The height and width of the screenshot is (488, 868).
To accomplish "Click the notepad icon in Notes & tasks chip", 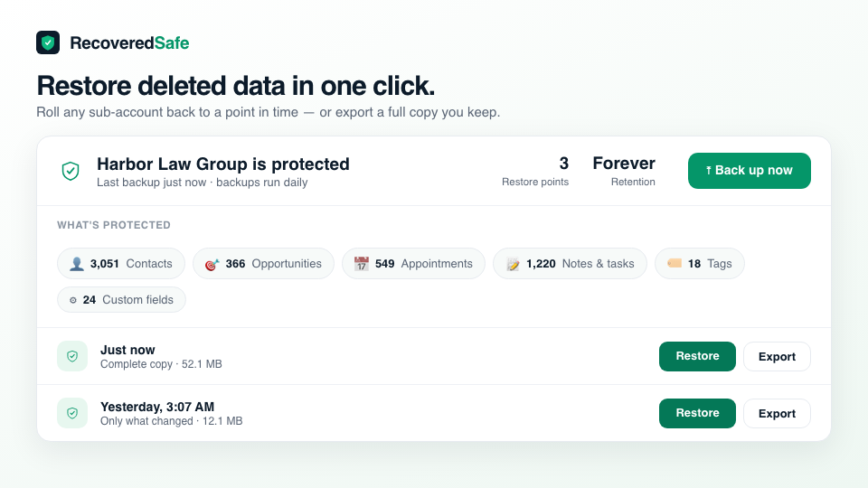I will [514, 265].
